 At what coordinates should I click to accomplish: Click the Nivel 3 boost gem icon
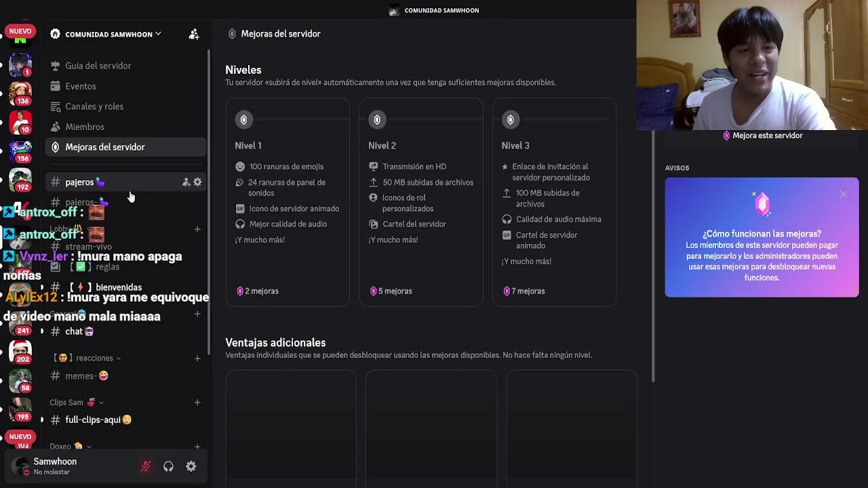coord(511,120)
